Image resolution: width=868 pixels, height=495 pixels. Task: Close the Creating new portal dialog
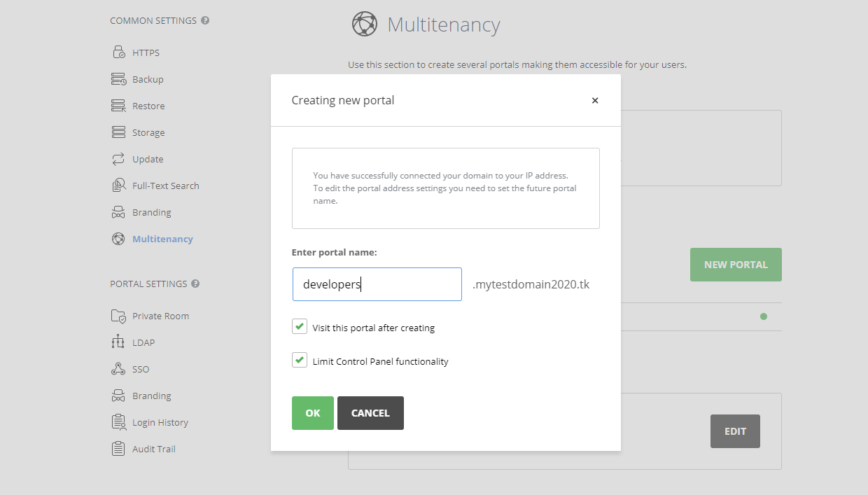click(595, 100)
